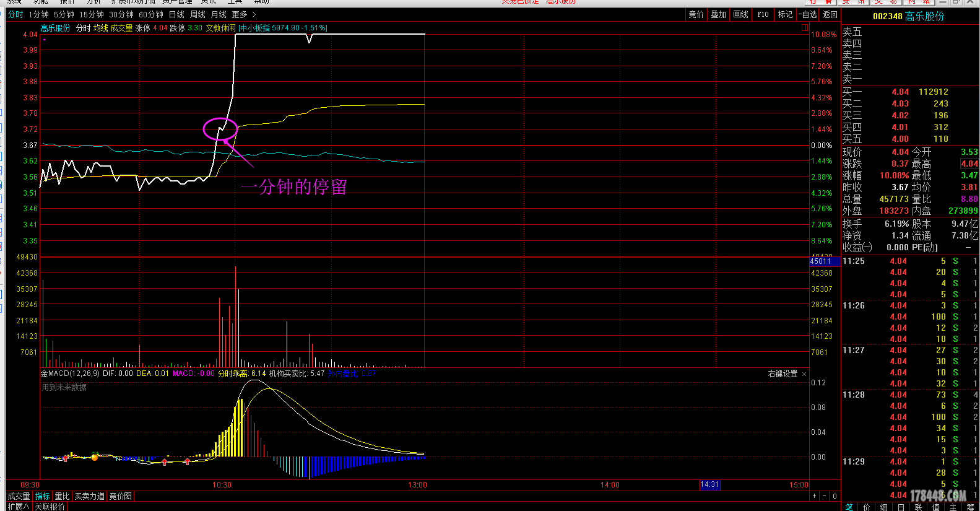
Task: Click the 成交量 legend label in header
Action: point(121,28)
